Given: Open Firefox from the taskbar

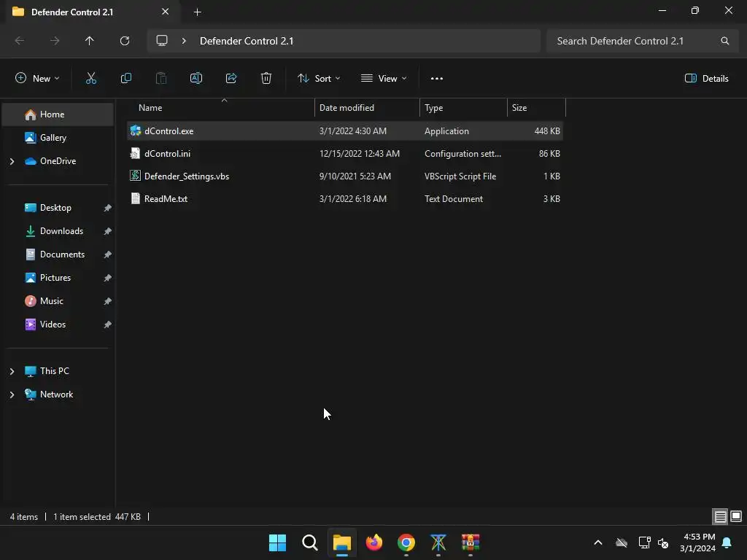Looking at the screenshot, I should 374,542.
